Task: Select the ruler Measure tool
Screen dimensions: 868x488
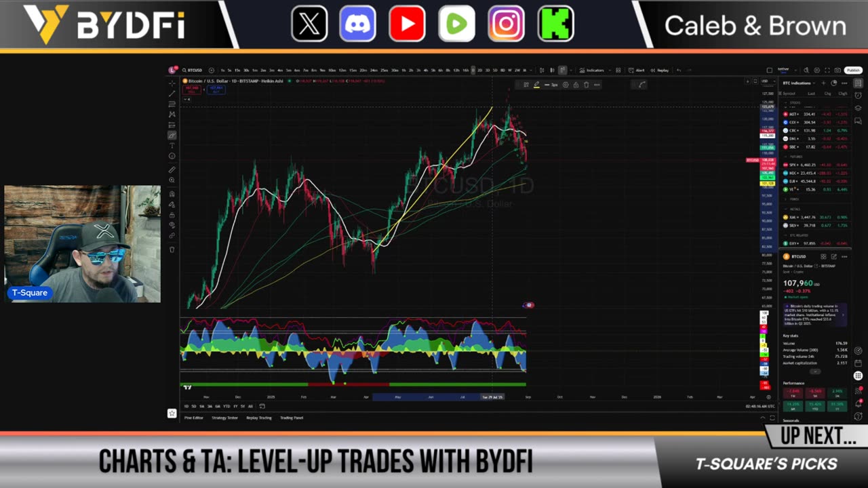Action: click(x=172, y=169)
